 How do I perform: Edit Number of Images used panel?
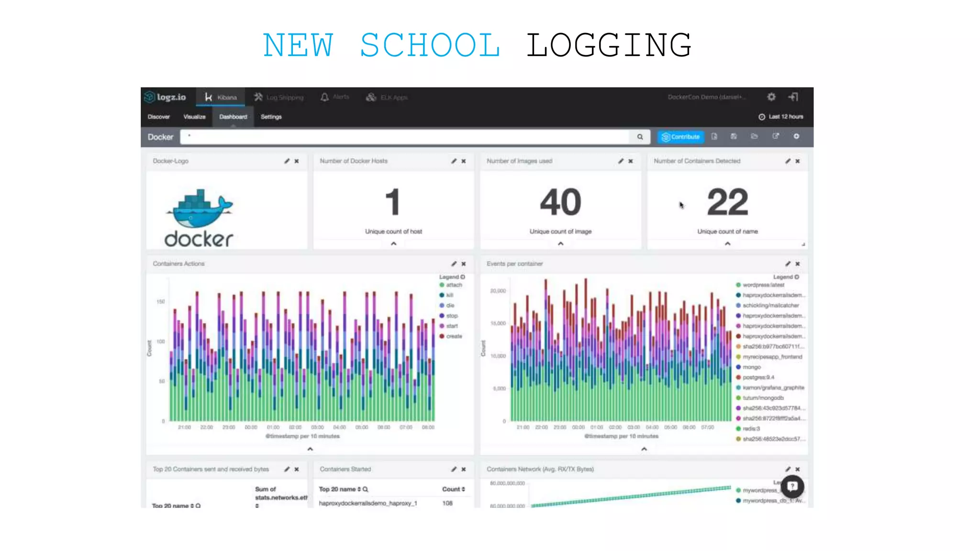[621, 161]
